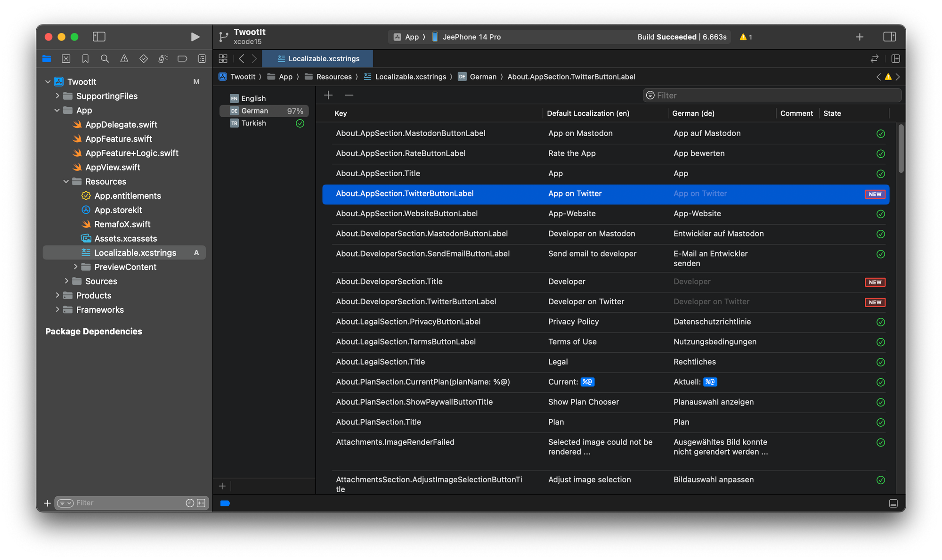The height and width of the screenshot is (560, 942).
Task: Add a new string key with the plus button
Action: pyautogui.click(x=328, y=95)
